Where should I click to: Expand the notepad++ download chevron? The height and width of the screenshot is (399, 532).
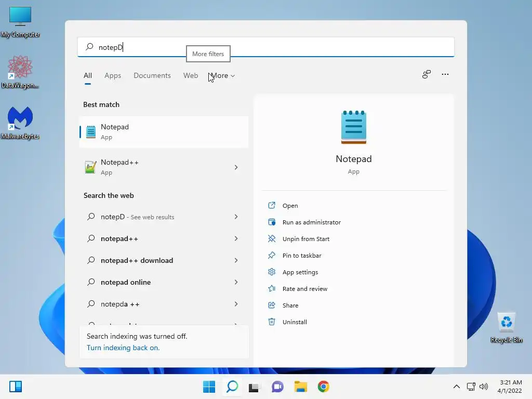click(236, 260)
